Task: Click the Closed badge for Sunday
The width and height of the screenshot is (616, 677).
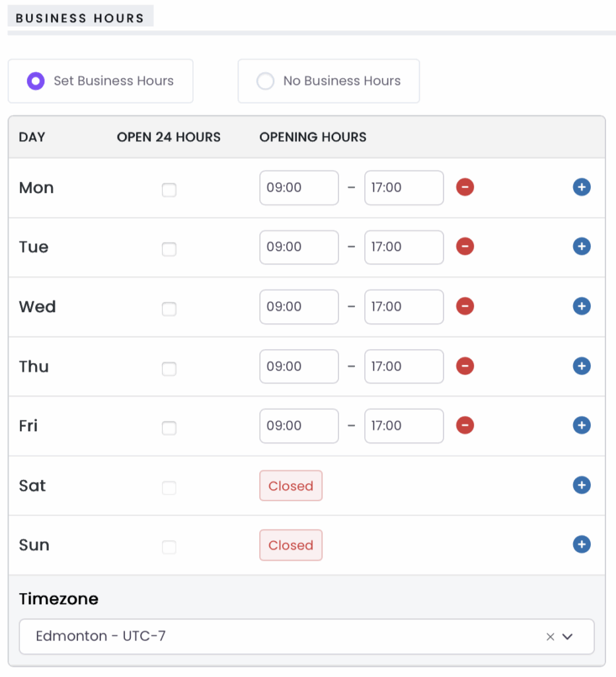Action: (291, 545)
